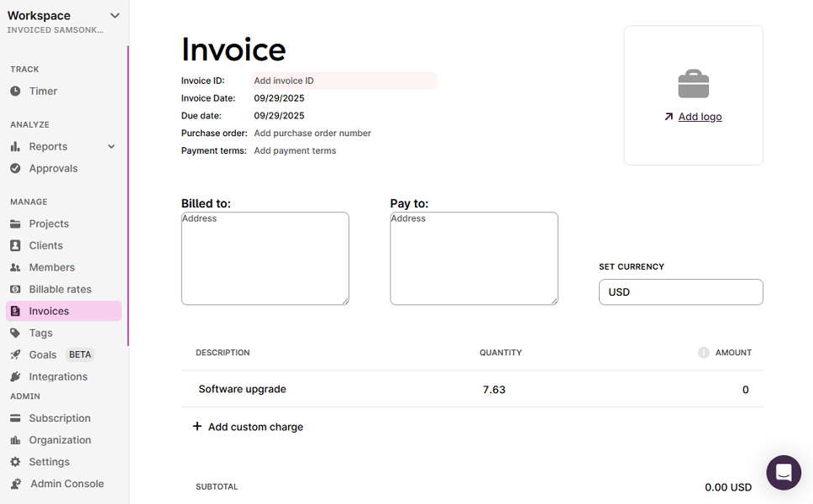Expand the Reports menu
This screenshot has width=813, height=504.
[110, 146]
